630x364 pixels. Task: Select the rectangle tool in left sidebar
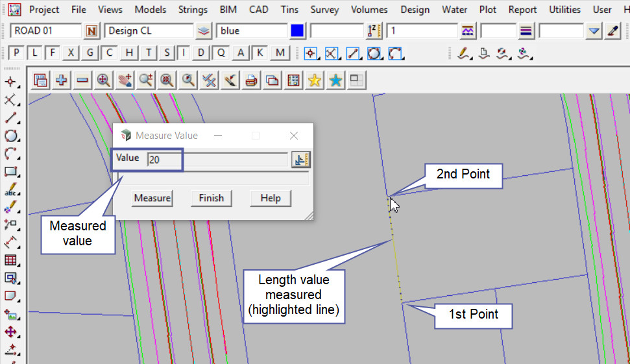[11, 172]
